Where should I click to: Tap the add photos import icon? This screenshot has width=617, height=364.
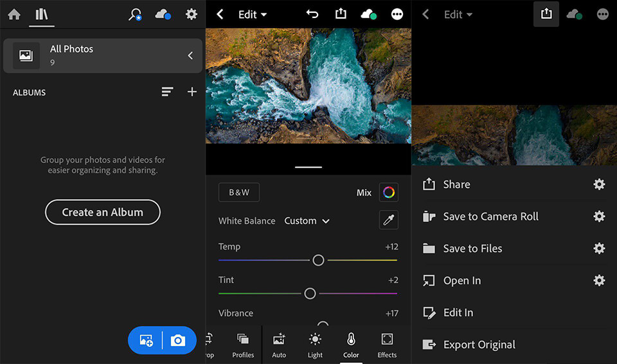tap(146, 340)
